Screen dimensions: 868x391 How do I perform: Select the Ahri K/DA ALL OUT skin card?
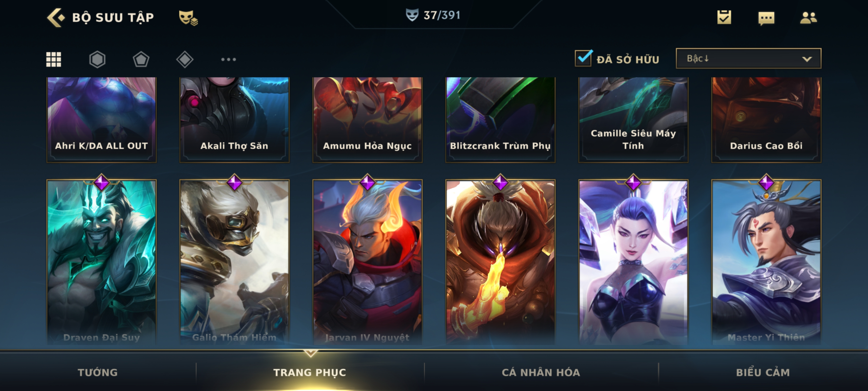(x=101, y=120)
